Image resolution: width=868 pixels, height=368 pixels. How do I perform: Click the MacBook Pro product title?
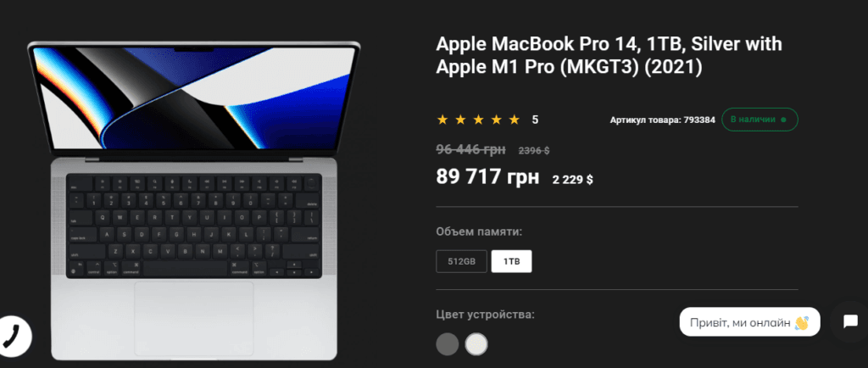pos(609,55)
